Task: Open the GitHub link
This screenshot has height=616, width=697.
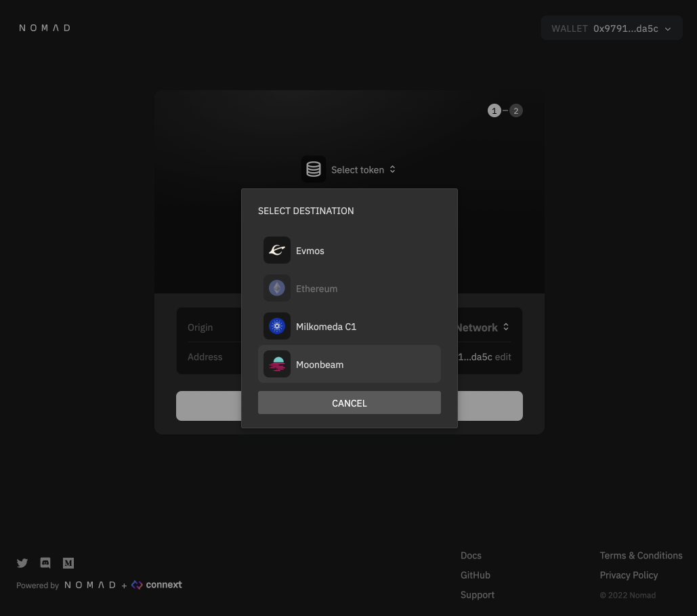Action: (476, 575)
